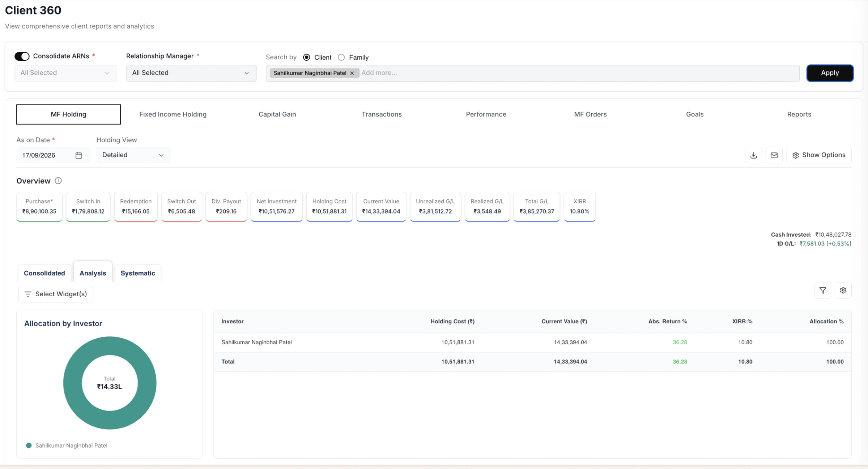The width and height of the screenshot is (868, 469).
Task: Click the Redemption overview card
Action: (136, 206)
